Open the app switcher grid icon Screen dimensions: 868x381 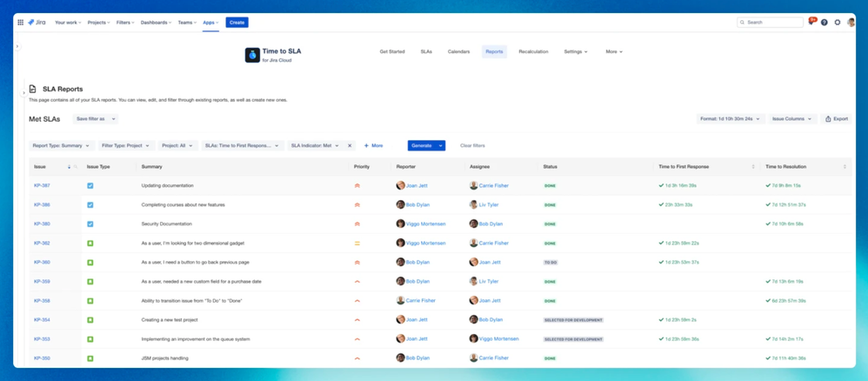pyautogui.click(x=21, y=23)
